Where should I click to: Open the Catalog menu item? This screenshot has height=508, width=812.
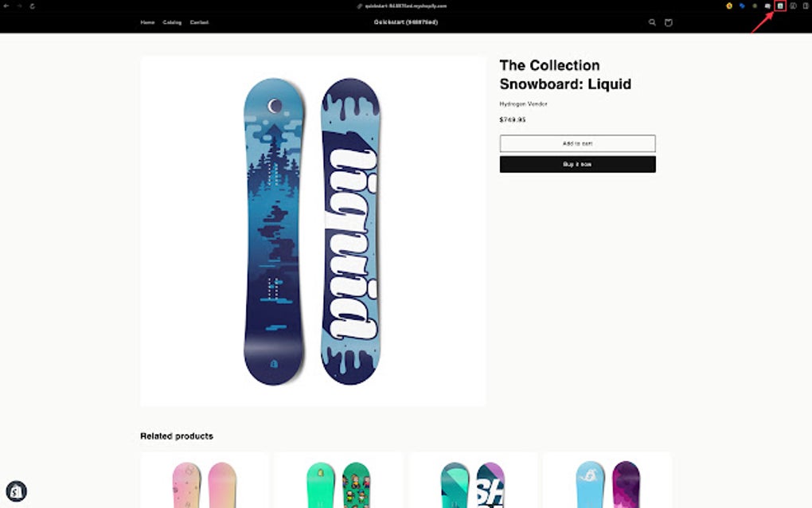click(x=172, y=22)
